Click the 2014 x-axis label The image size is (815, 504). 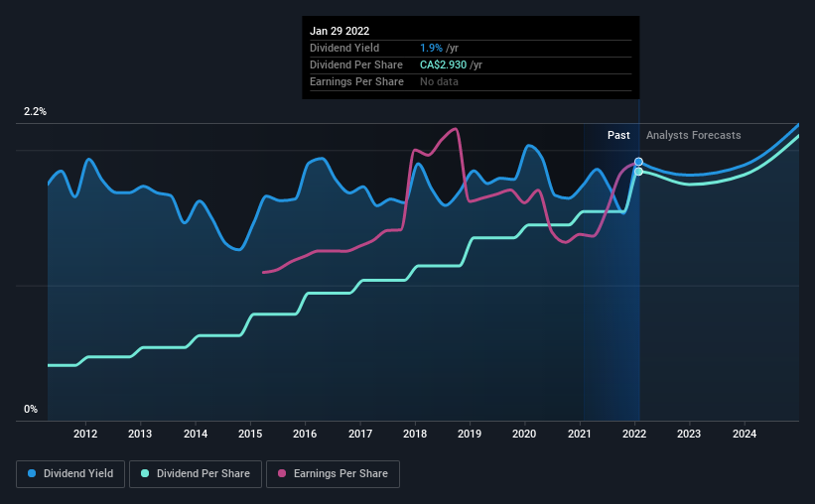(196, 434)
